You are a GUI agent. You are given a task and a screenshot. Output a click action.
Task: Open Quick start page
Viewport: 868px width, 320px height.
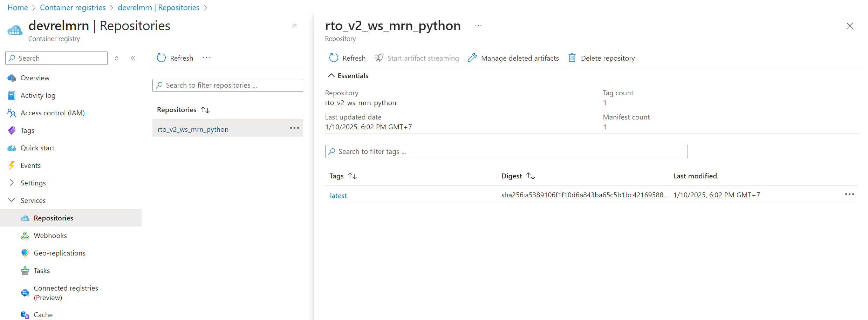click(x=37, y=148)
